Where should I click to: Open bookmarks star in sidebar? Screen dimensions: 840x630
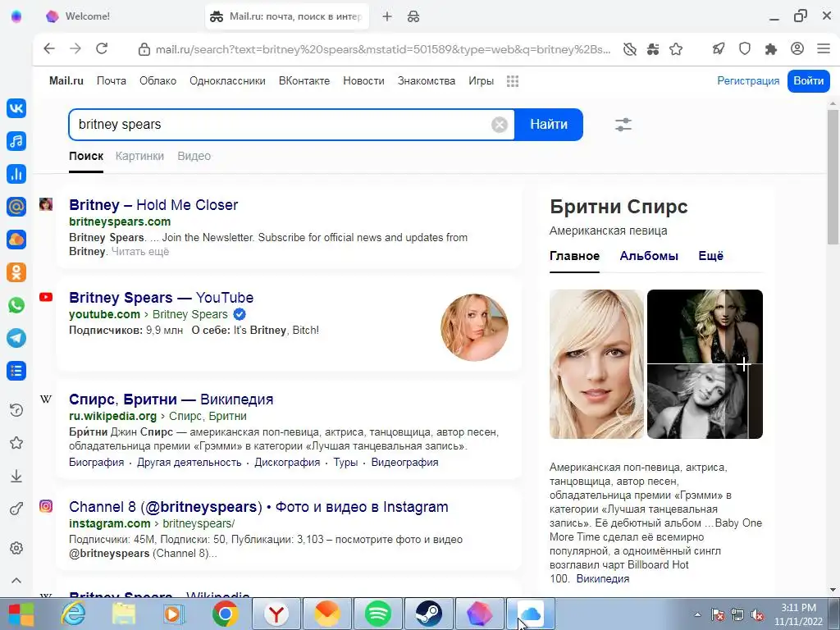(x=16, y=443)
